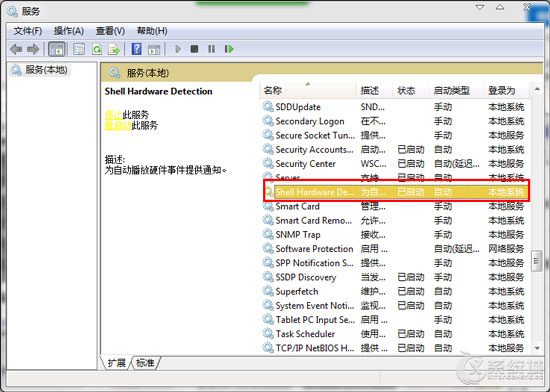Click the gear icon beside Software Protection

pyautogui.click(x=268, y=249)
